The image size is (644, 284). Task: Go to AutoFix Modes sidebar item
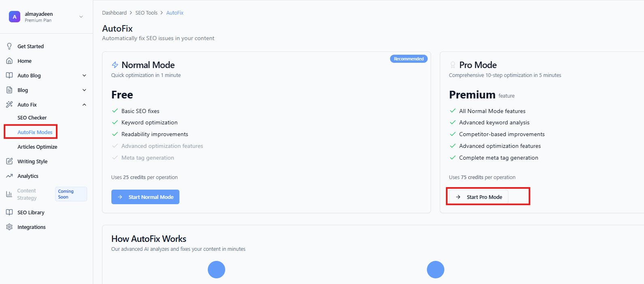coord(35,132)
